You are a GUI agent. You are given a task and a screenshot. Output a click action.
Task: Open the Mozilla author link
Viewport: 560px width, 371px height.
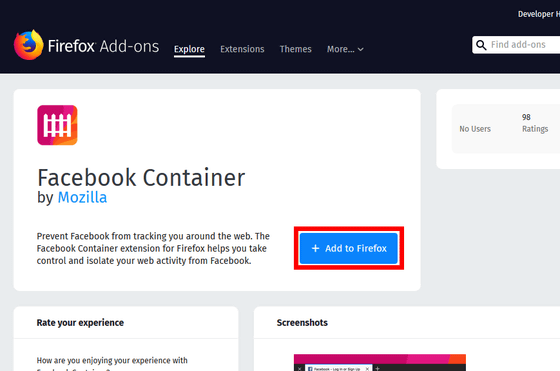point(82,197)
